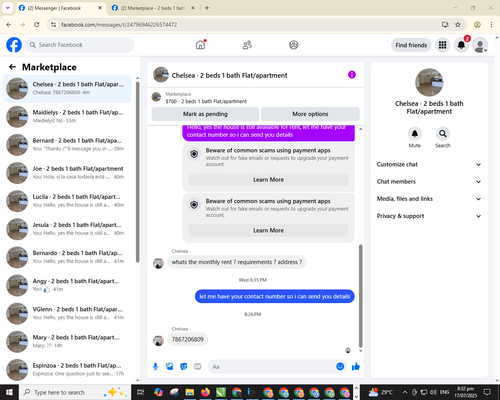Click the browser address bar URL
This screenshot has height=400, width=500.
tap(119, 25)
